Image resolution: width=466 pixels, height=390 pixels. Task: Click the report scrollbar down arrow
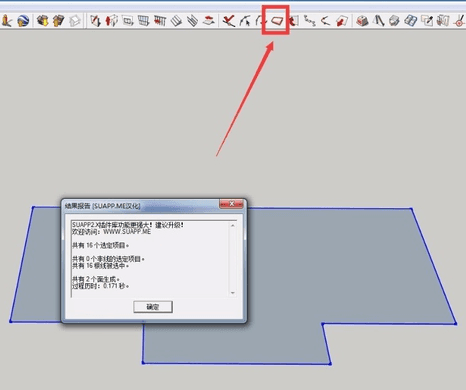coord(233,293)
